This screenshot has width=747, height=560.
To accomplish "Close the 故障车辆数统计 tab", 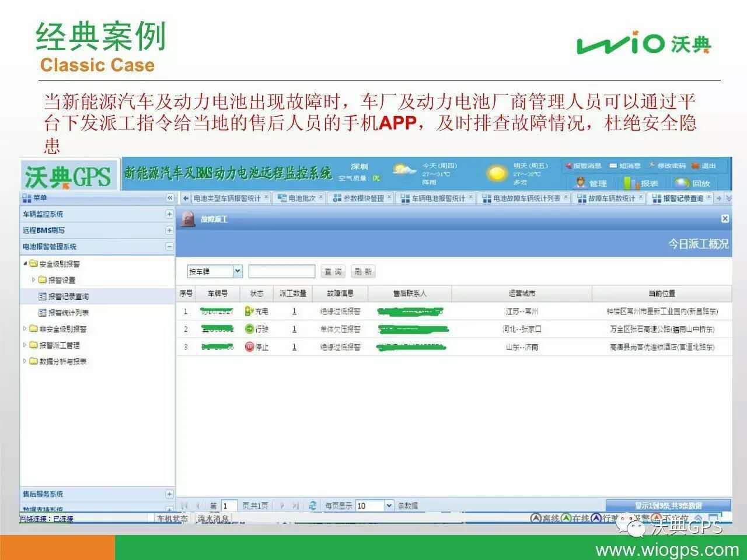I will click(x=640, y=197).
